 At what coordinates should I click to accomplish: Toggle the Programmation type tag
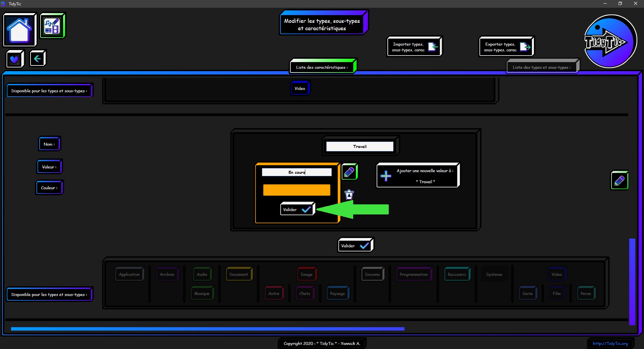[x=414, y=274]
